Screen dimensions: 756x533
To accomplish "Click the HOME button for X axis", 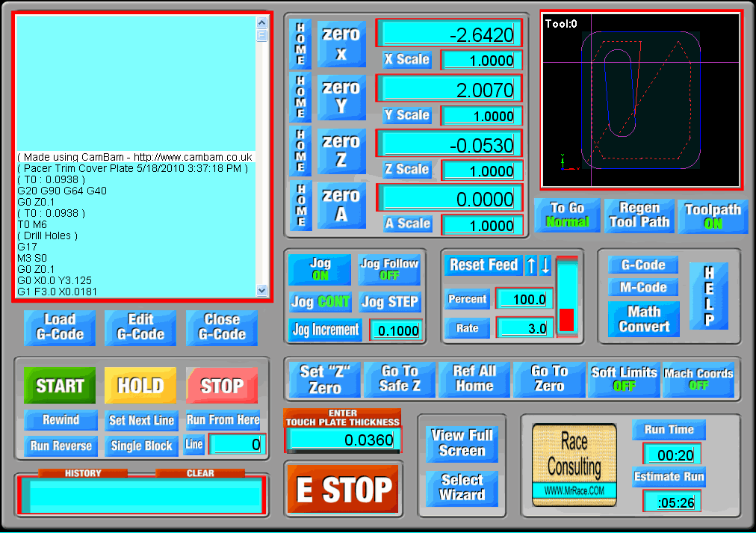I will point(300,44).
